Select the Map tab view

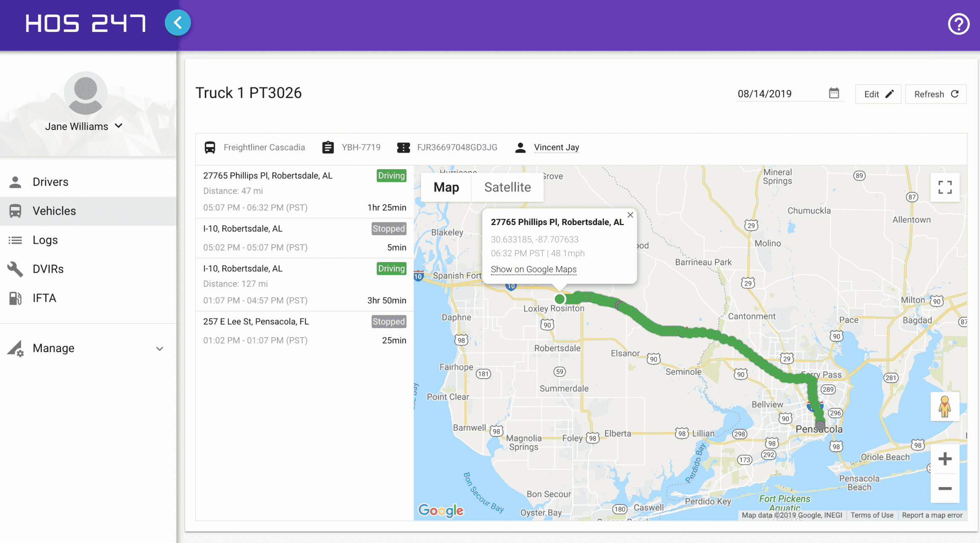[447, 187]
